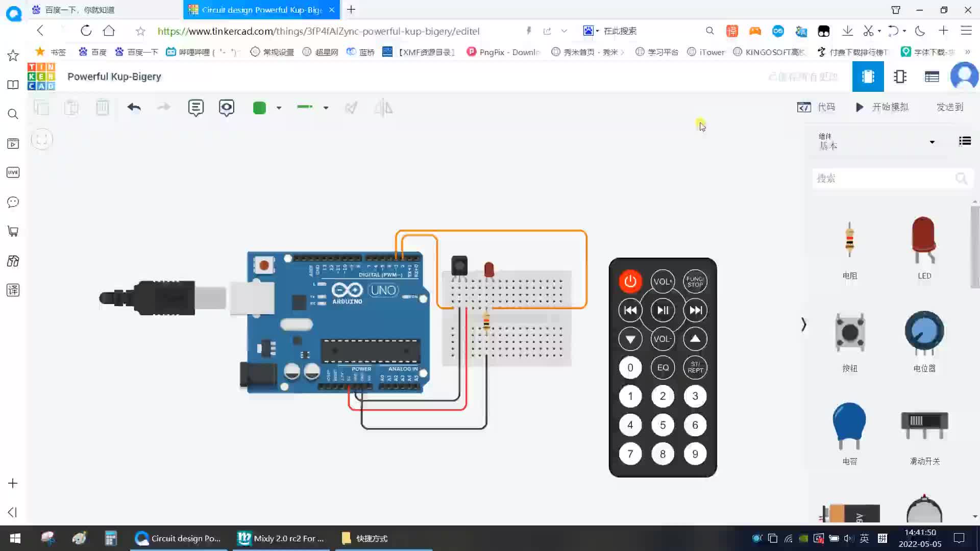This screenshot has height=551, width=980.
Task: Click the undo arrow in the editor toolbar
Action: 134,107
